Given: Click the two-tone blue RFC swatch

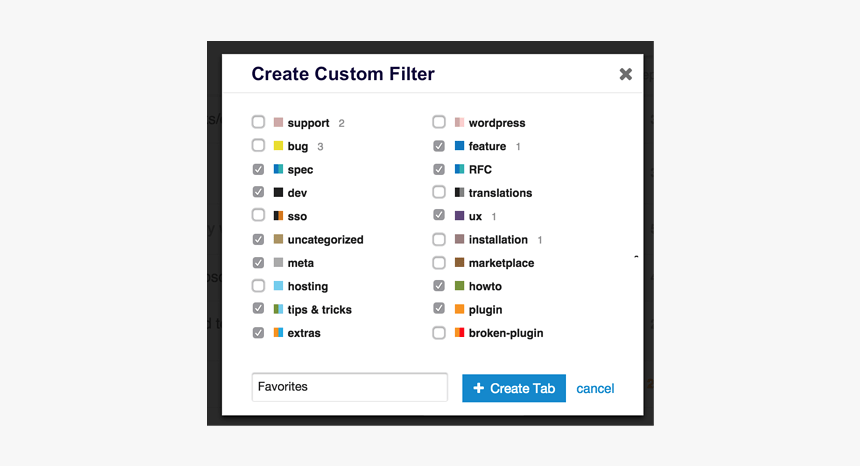Looking at the screenshot, I should click(x=460, y=169).
